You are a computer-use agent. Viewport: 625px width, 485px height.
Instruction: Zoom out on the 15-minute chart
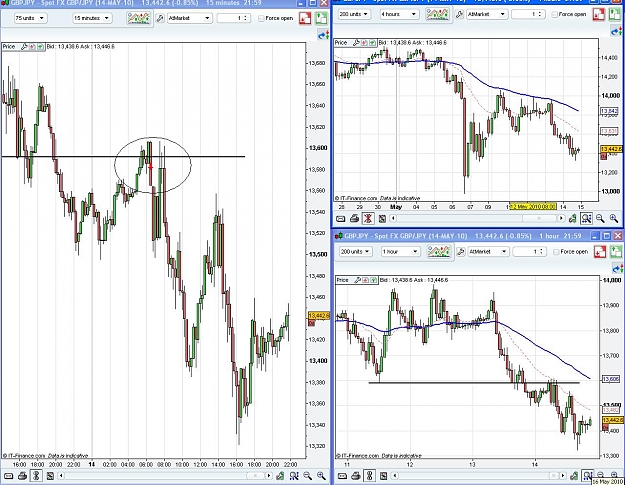pyautogui.click(x=308, y=476)
